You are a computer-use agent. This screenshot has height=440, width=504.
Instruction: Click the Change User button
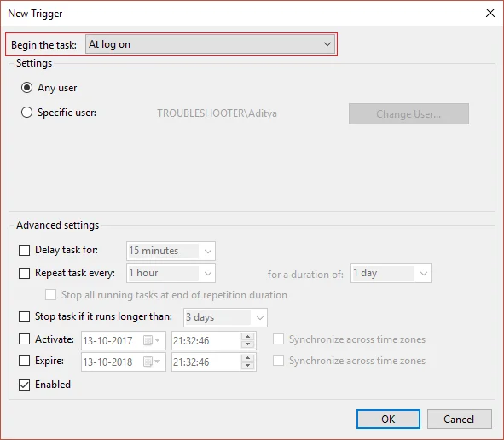(x=408, y=113)
